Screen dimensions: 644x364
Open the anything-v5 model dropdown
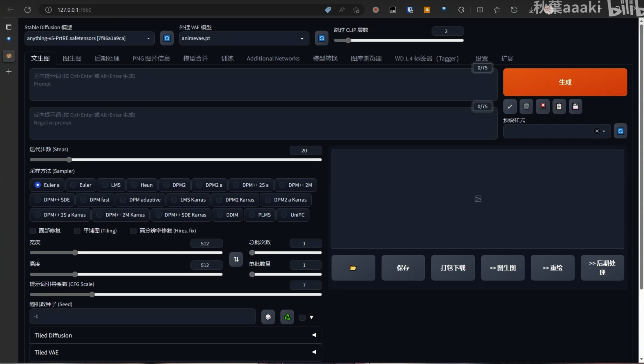89,38
